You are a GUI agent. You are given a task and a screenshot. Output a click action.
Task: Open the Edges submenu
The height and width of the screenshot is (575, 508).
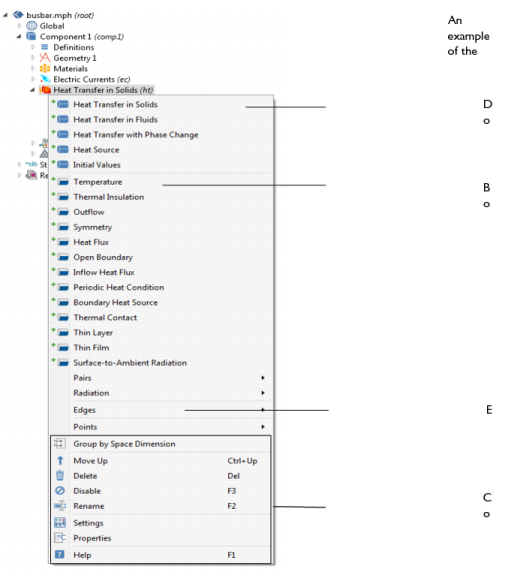(x=161, y=410)
